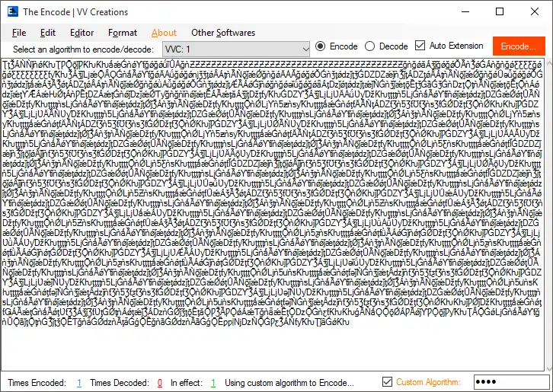
Task: Expand the VVC: 1 algorithm dropdown
Action: 236,49
